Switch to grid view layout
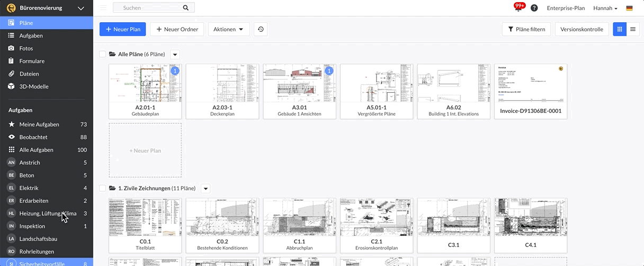The width and height of the screenshot is (644, 266). click(x=619, y=29)
